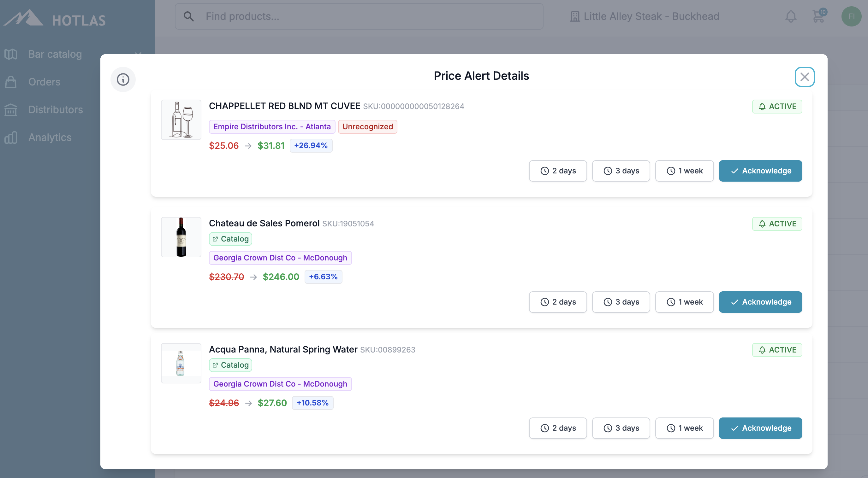The width and height of the screenshot is (868, 478).
Task: Click the Georgia Crown Dist Co tag
Action: [x=280, y=258]
